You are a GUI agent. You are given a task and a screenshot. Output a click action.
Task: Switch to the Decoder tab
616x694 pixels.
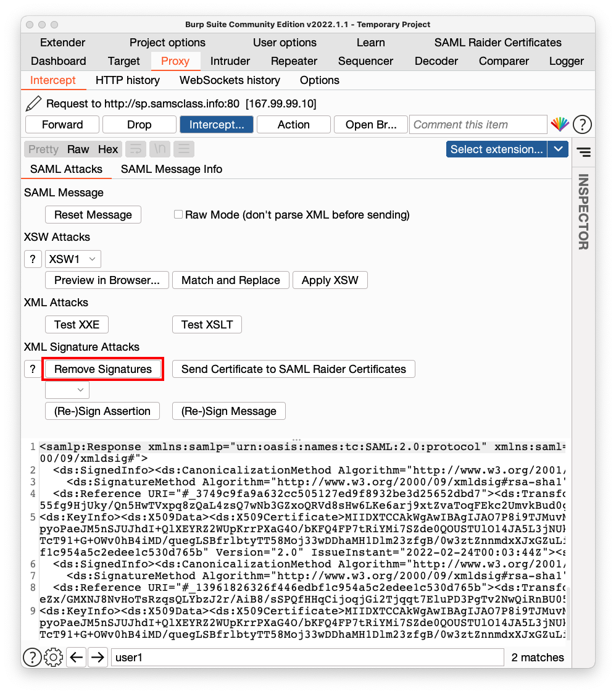tap(436, 61)
